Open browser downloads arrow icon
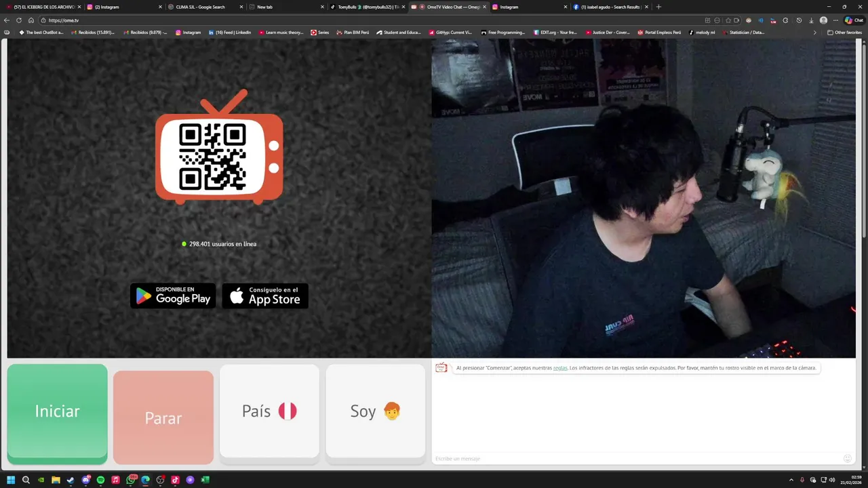Screen dimensions: 868x488 tap(811, 20)
